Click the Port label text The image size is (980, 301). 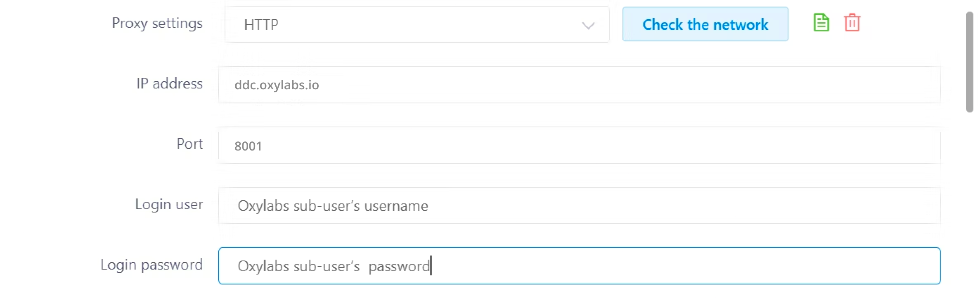(189, 144)
